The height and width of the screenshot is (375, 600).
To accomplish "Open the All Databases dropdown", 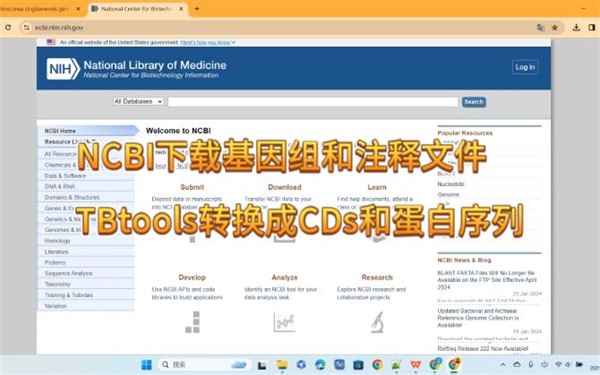I will (x=138, y=101).
